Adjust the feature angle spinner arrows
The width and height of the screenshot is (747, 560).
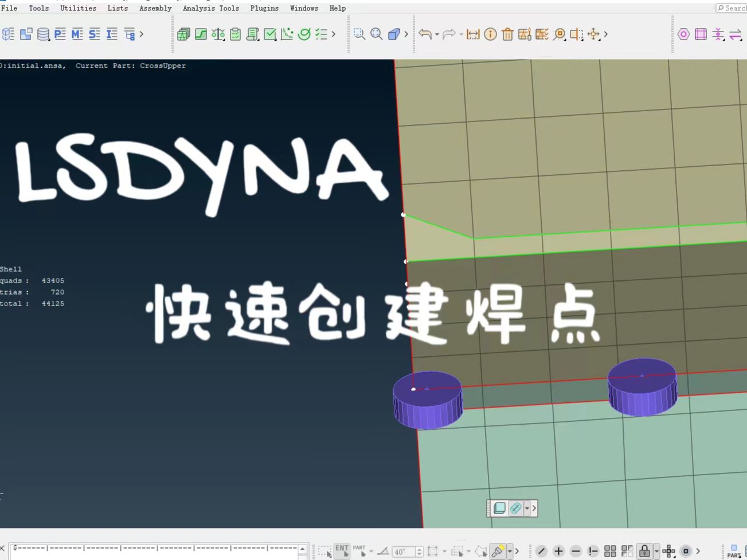coord(420,552)
